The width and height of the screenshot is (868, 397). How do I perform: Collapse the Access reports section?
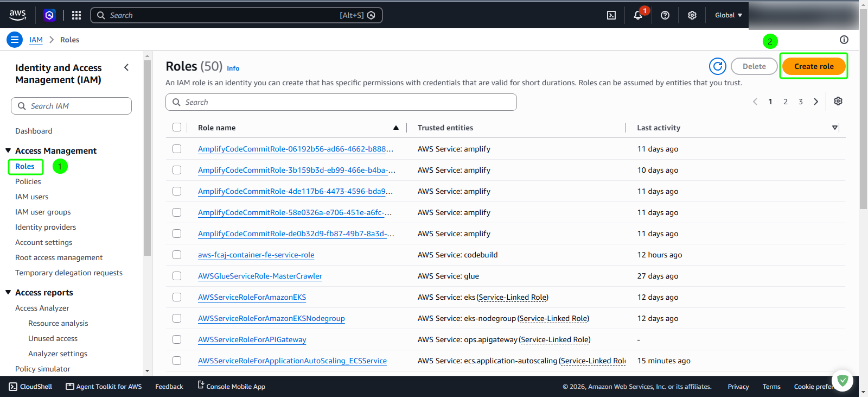coord(8,292)
